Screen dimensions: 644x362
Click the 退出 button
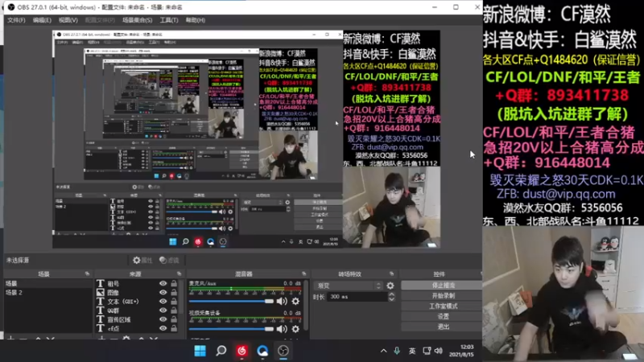[x=442, y=327]
